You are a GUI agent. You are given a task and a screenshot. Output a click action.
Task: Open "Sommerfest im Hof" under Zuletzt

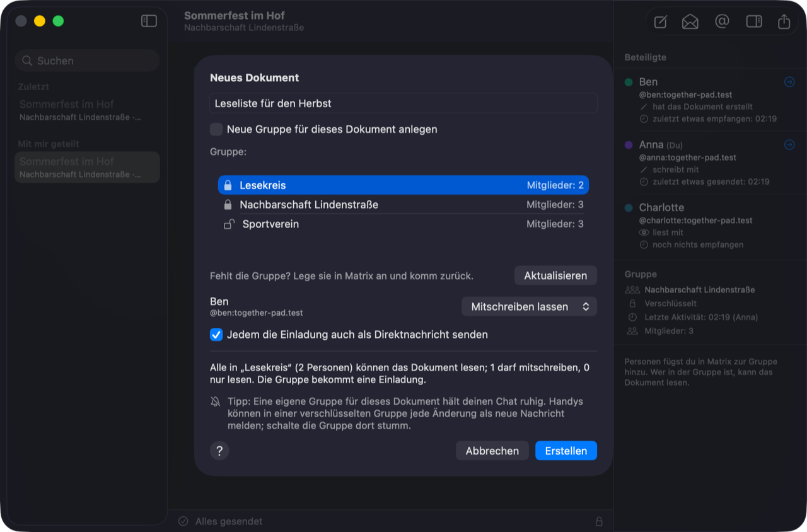click(x=87, y=110)
